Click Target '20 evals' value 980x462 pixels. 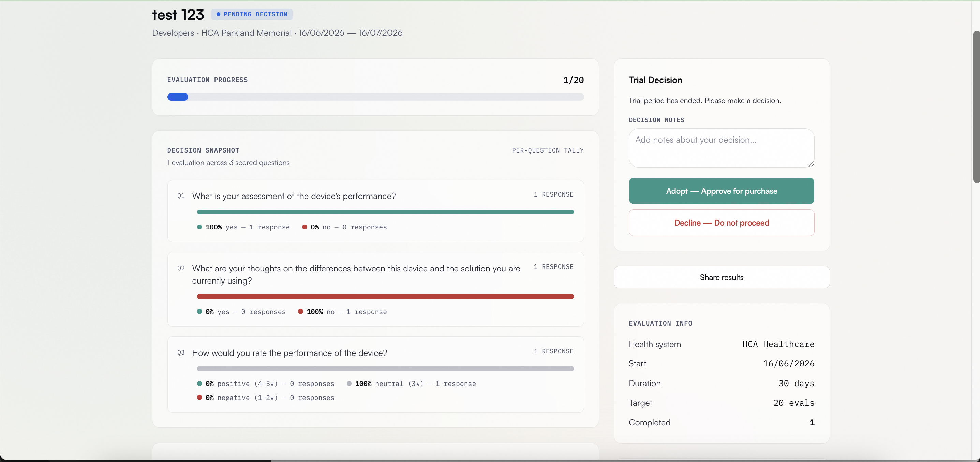793,403
